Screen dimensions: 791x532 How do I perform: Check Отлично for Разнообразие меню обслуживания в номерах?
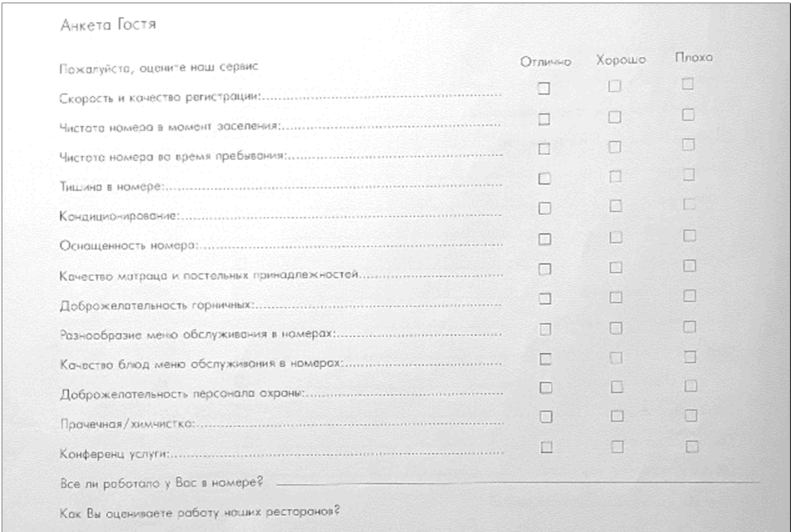pyautogui.click(x=545, y=330)
